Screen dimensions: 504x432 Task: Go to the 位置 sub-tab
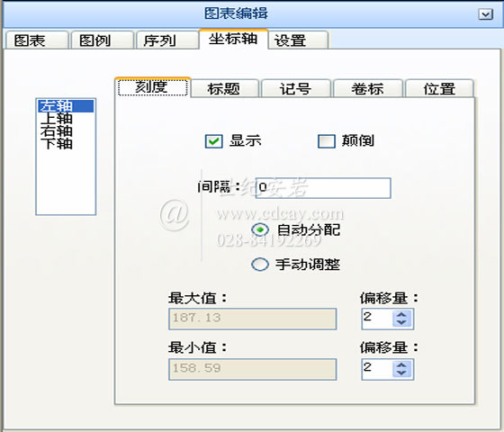pos(440,88)
